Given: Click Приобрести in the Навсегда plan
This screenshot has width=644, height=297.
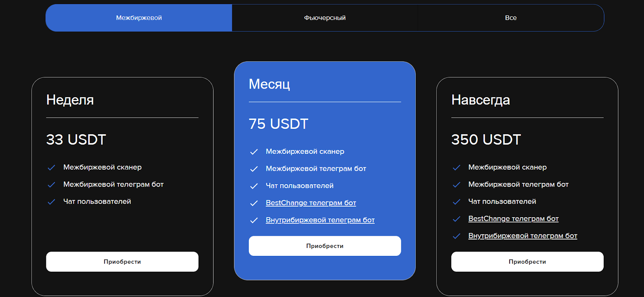Looking at the screenshot, I should tap(527, 262).
